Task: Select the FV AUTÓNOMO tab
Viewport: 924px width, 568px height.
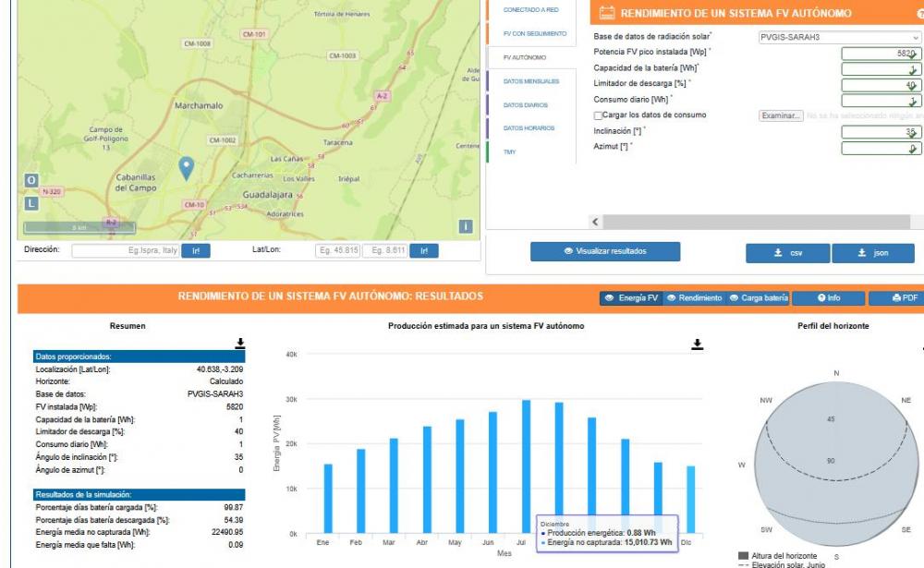Action: [x=525, y=57]
